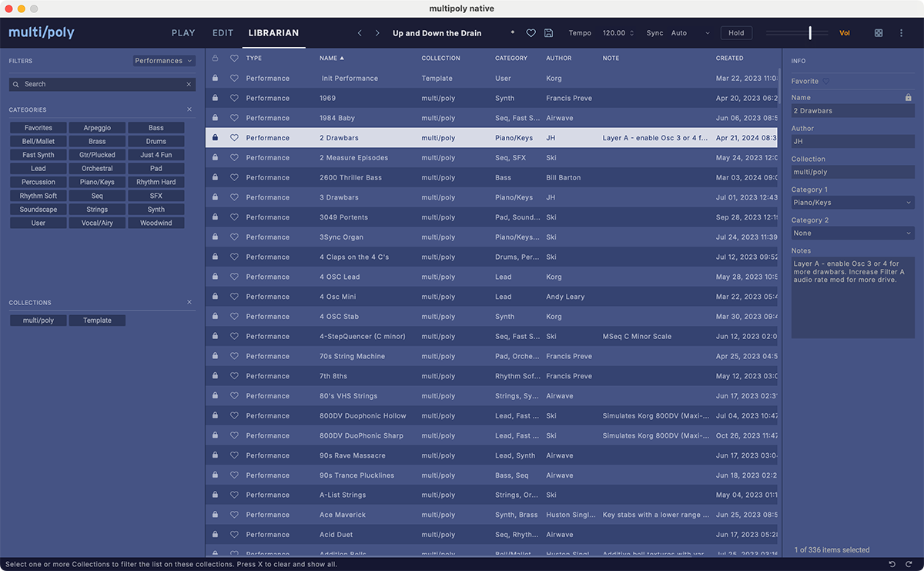This screenshot has width=924, height=571.
Task: Filter by the Template collection button
Action: click(x=97, y=321)
